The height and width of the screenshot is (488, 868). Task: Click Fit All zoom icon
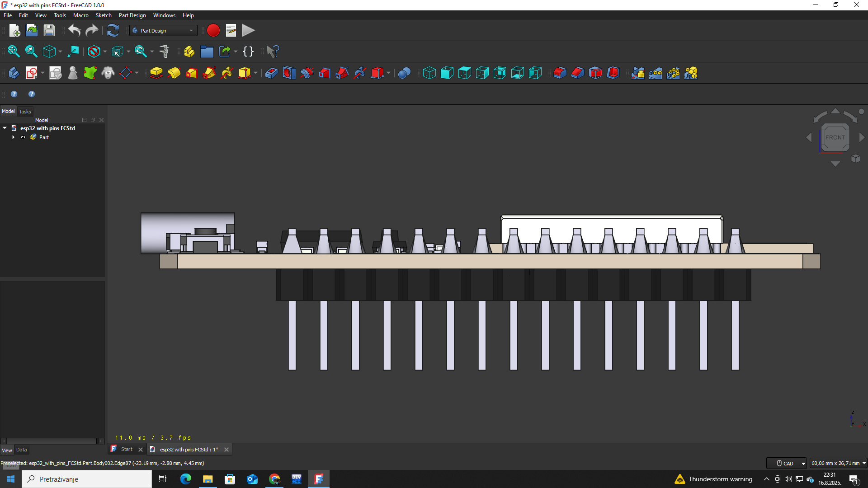[14, 52]
